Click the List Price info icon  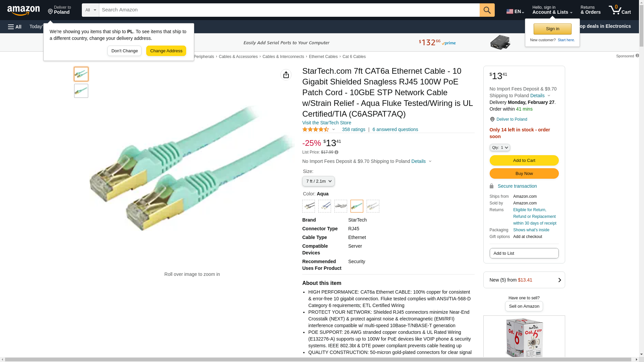tap(336, 153)
